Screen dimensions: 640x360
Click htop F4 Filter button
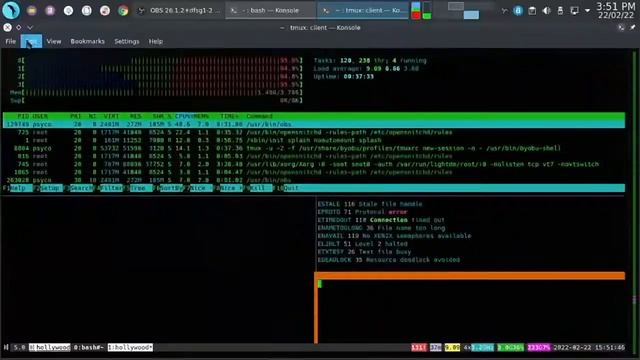pos(109,188)
